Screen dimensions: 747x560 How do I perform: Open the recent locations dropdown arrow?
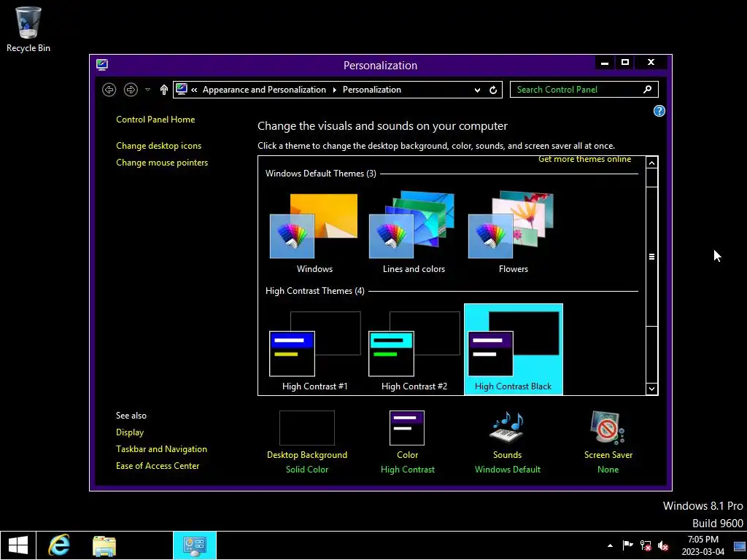[x=147, y=90]
